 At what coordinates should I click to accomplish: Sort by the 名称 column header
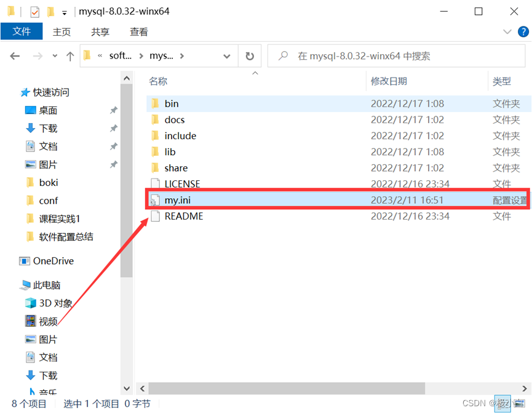click(158, 81)
